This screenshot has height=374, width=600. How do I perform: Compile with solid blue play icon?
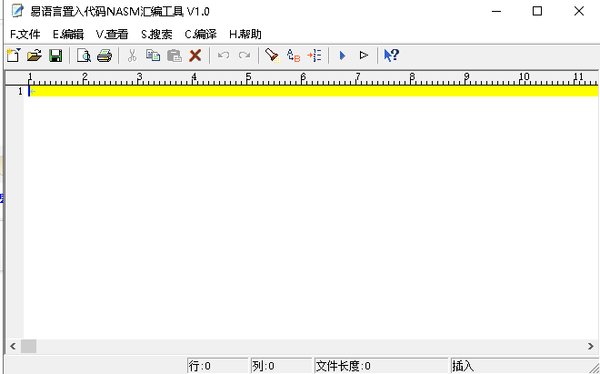tap(342, 56)
